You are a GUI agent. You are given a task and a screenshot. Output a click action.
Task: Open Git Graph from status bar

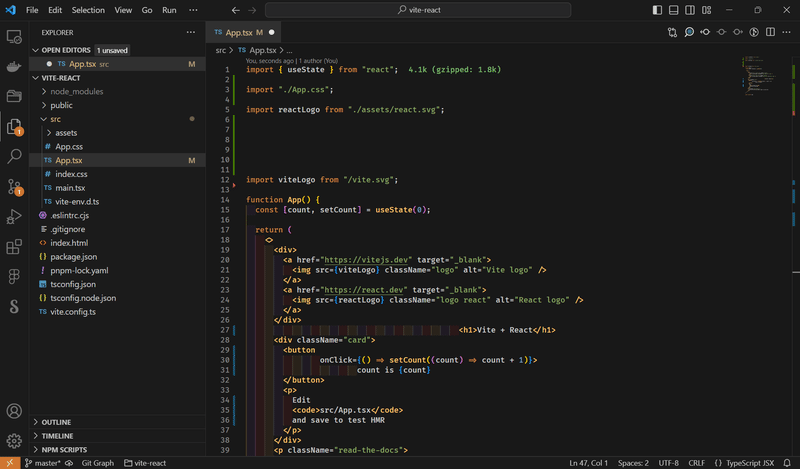coord(97,463)
